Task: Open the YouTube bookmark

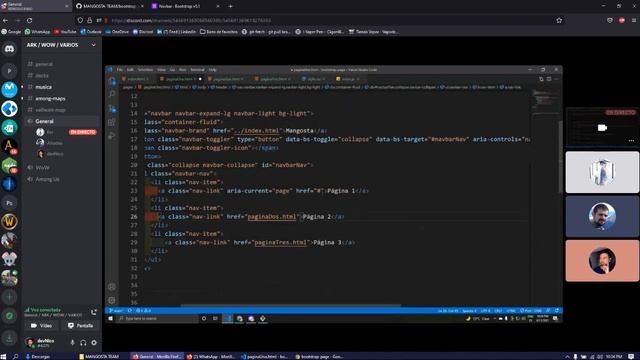Action: click(x=65, y=31)
